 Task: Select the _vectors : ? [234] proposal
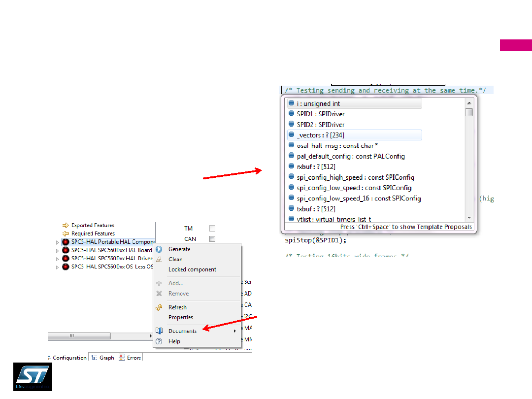(355, 135)
